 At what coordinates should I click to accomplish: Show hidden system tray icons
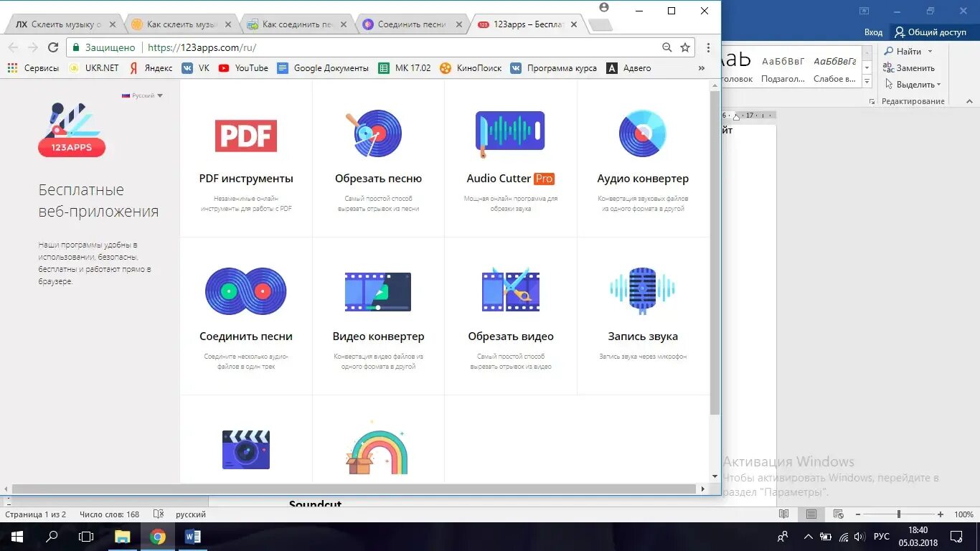click(x=808, y=537)
